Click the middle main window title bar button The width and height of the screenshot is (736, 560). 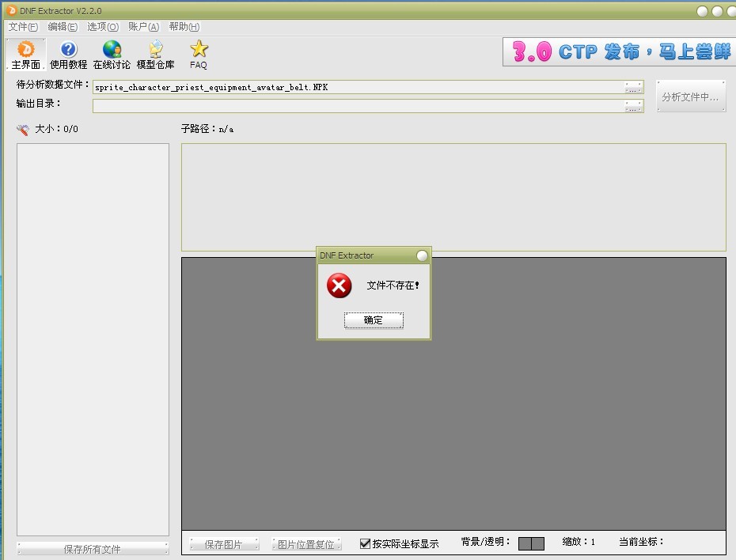pos(717,11)
